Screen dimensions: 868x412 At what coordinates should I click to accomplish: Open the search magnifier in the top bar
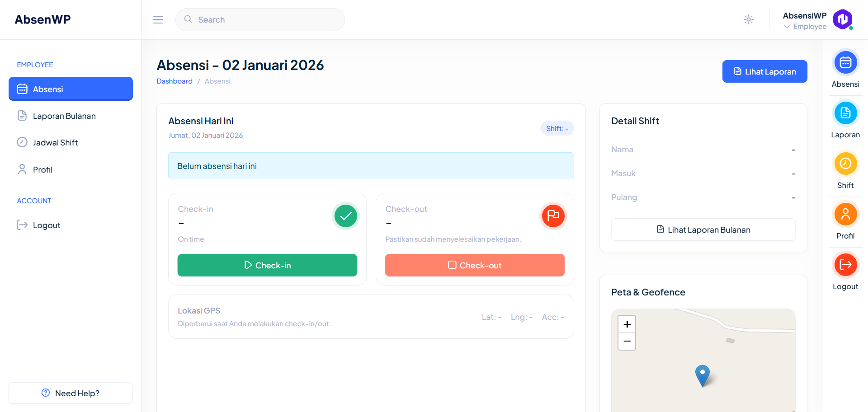coord(188,19)
